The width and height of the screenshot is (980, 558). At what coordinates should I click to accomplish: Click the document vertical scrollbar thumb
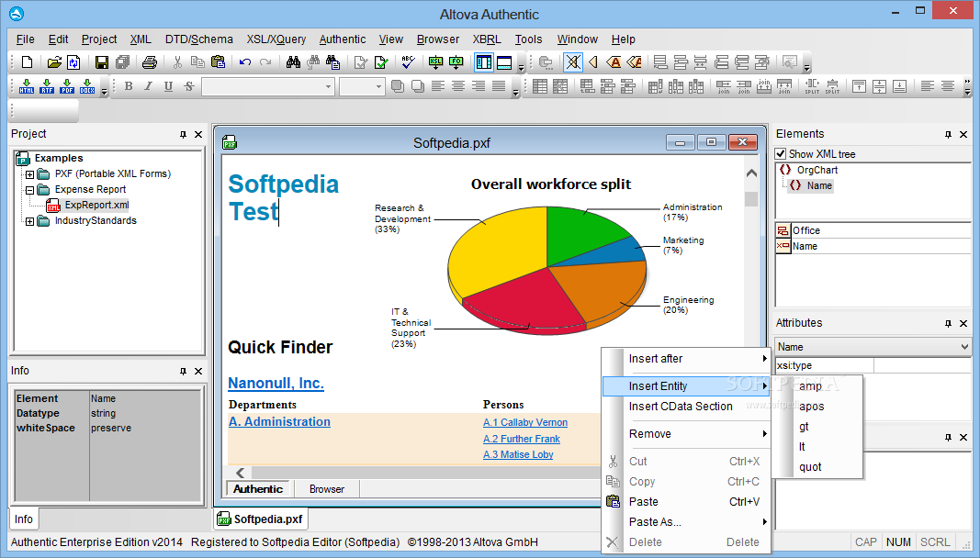751,199
